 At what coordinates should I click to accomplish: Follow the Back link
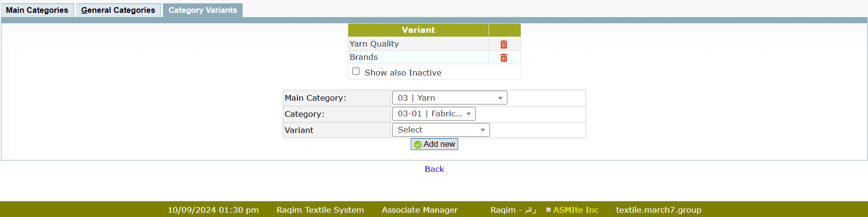click(x=434, y=169)
